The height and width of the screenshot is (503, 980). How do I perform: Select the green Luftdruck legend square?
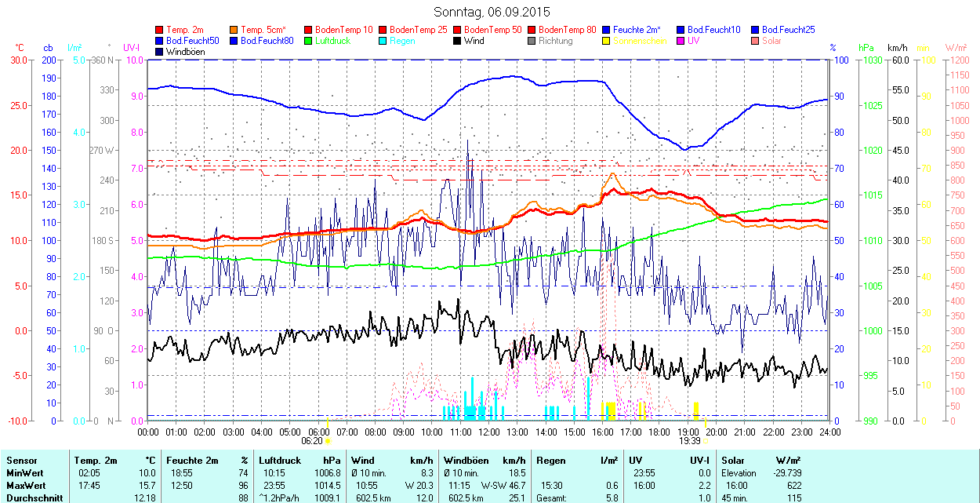pos(309,41)
